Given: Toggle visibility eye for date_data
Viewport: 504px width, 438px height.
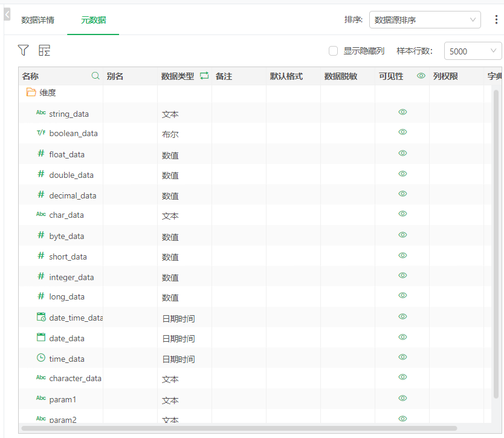Looking at the screenshot, I should (x=402, y=337).
